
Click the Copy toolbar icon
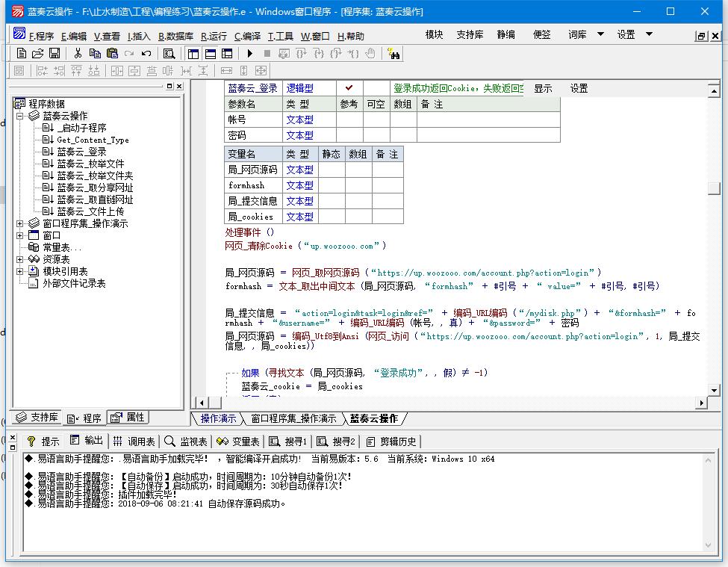pyautogui.click(x=95, y=53)
